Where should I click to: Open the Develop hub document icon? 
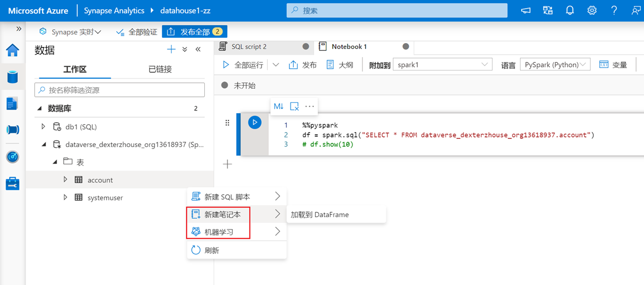13,103
